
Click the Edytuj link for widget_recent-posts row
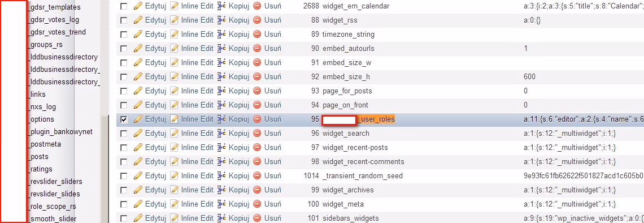coord(156,147)
